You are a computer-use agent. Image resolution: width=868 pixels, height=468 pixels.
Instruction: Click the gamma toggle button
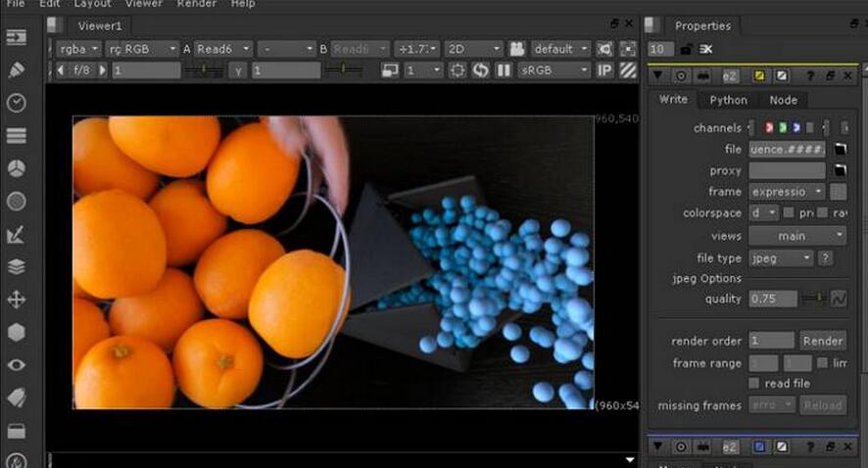(238, 70)
